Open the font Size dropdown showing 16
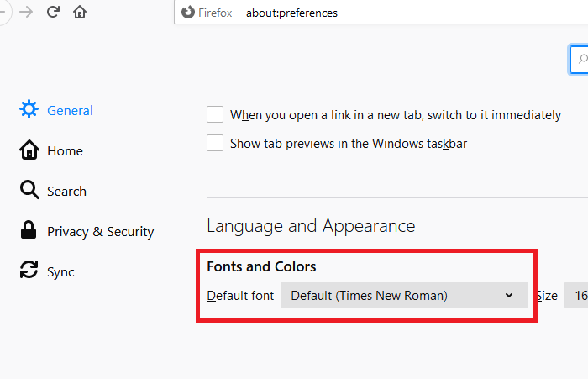The width and height of the screenshot is (588, 379). click(x=578, y=296)
